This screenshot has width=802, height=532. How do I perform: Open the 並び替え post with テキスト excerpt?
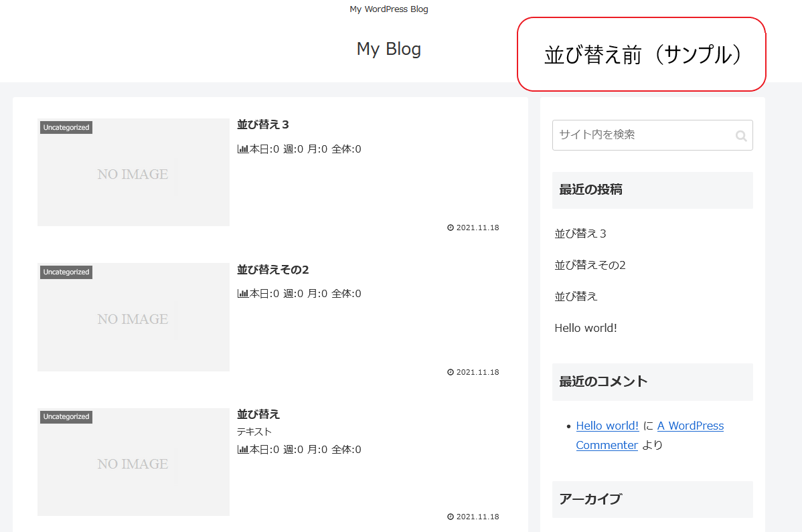point(258,414)
